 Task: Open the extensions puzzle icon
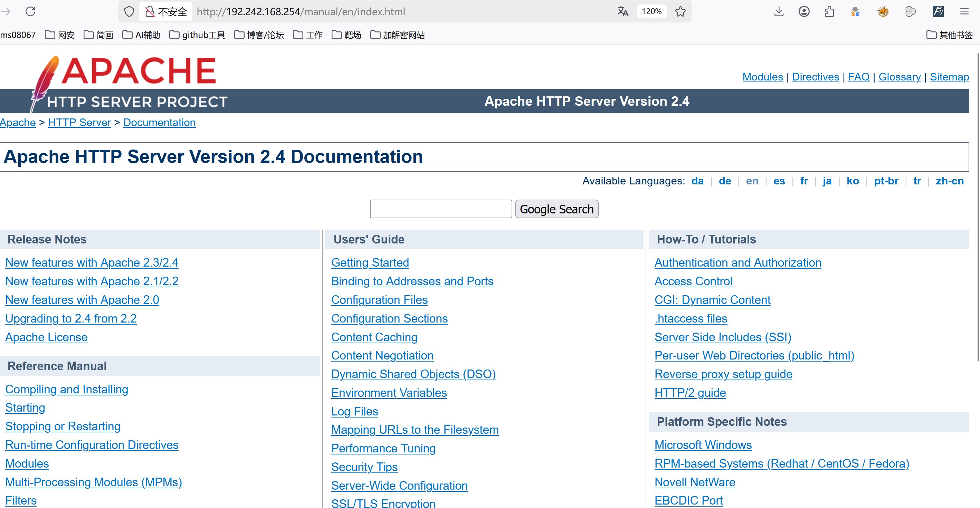pyautogui.click(x=829, y=11)
